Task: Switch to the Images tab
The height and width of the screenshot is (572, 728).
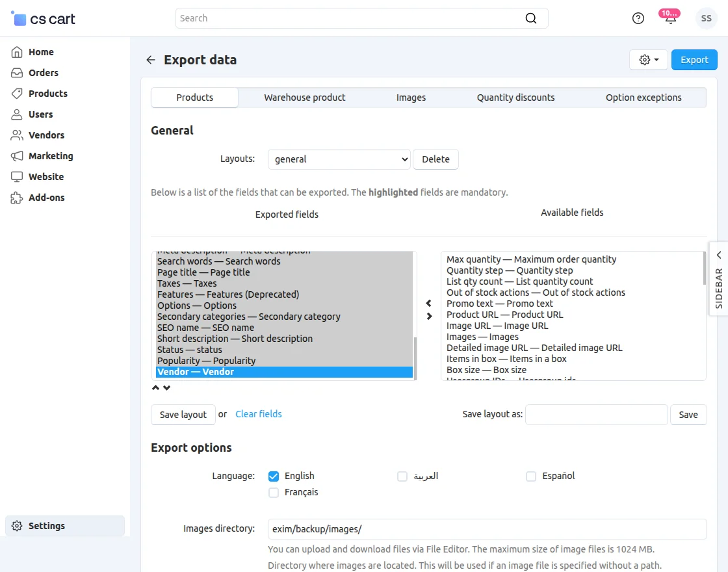Action: 411,97
